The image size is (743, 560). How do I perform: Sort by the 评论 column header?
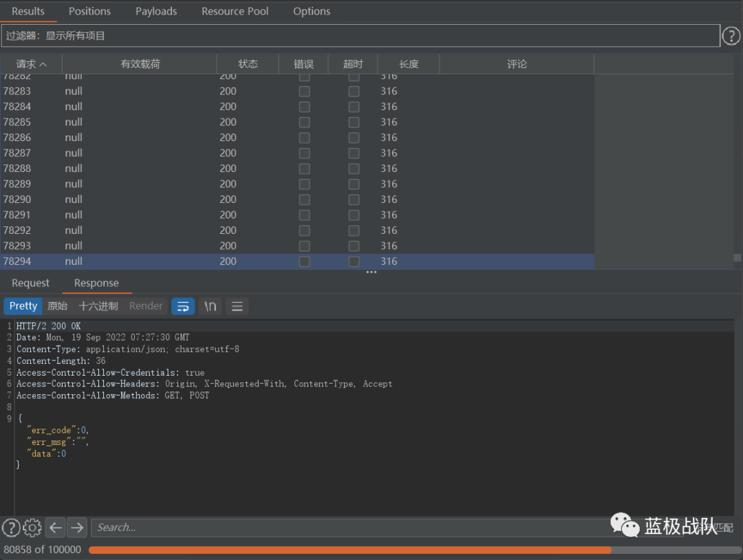pyautogui.click(x=517, y=64)
